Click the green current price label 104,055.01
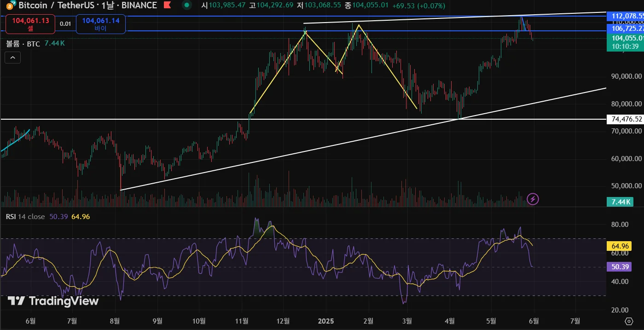This screenshot has width=644, height=330. (x=626, y=38)
